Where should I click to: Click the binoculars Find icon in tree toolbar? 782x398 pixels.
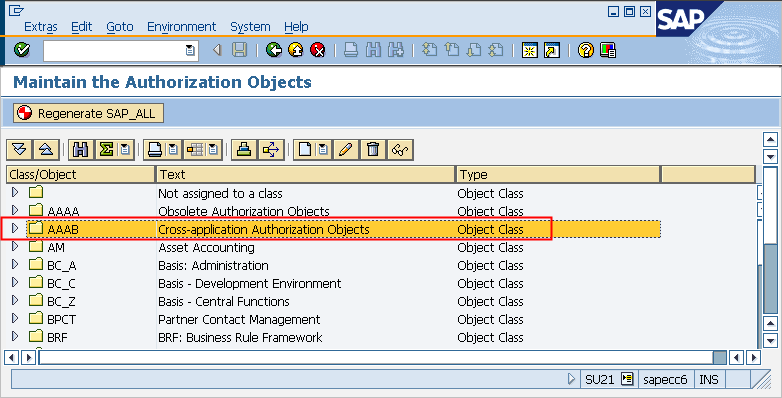(x=81, y=150)
